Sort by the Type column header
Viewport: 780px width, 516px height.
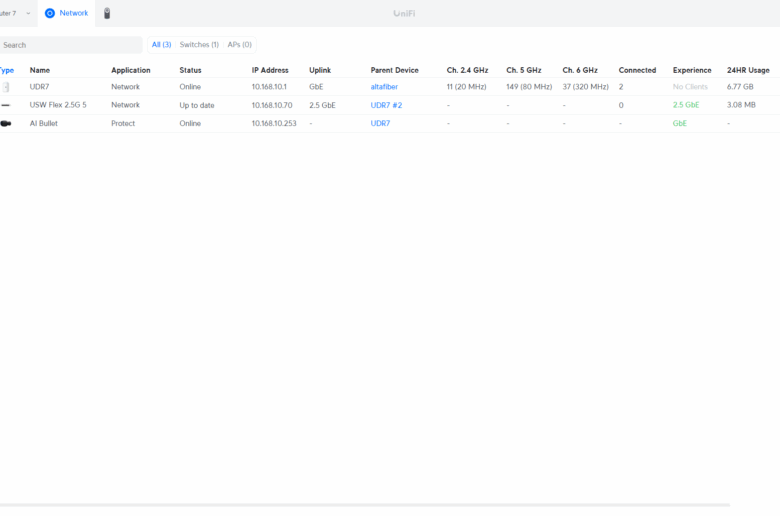point(7,70)
